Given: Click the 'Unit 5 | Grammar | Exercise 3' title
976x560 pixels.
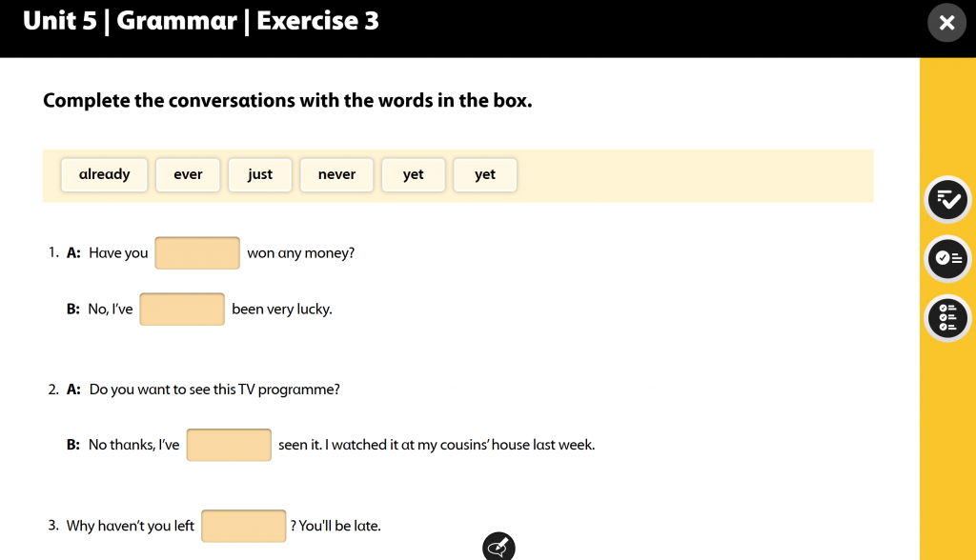Looking at the screenshot, I should point(201,21).
